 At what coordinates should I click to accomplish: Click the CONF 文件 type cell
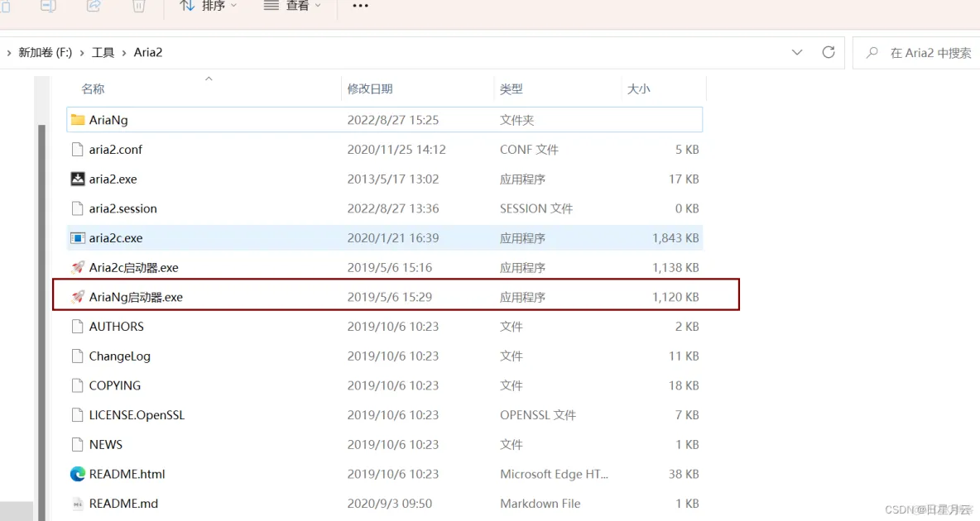point(529,150)
